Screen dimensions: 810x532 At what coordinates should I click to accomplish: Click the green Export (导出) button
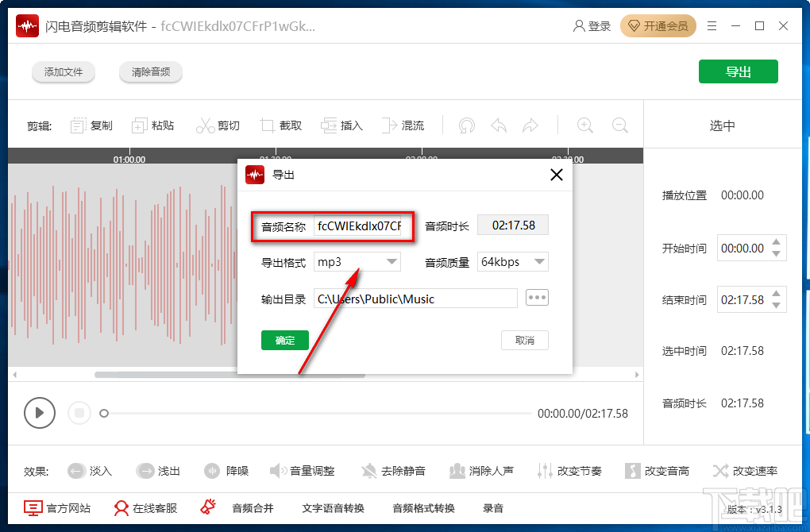[739, 71]
